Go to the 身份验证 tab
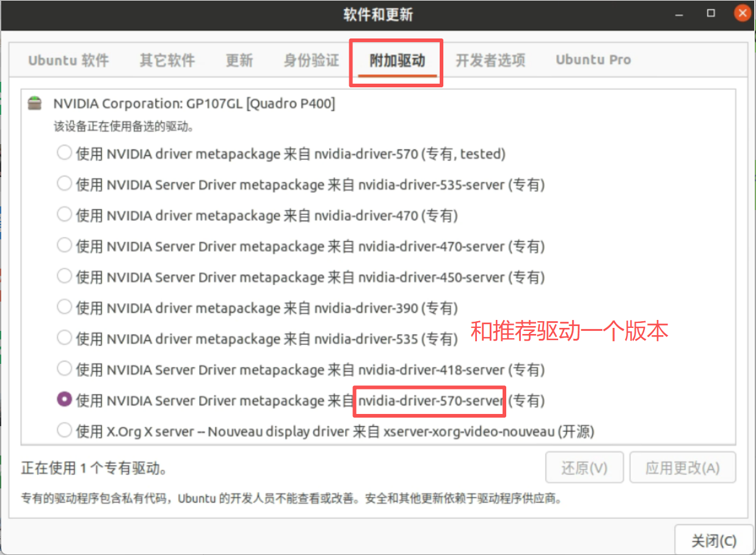 [x=311, y=60]
